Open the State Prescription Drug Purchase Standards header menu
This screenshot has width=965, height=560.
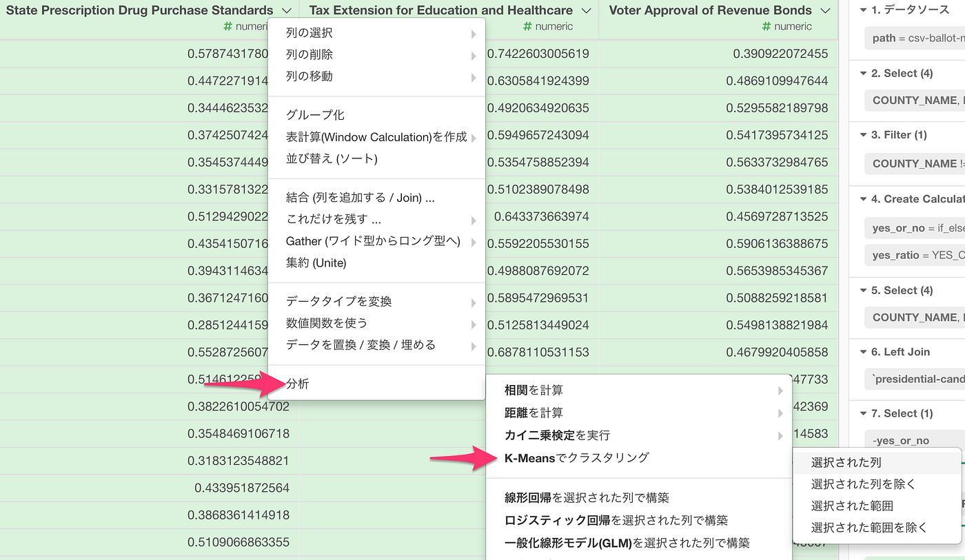coord(287,10)
